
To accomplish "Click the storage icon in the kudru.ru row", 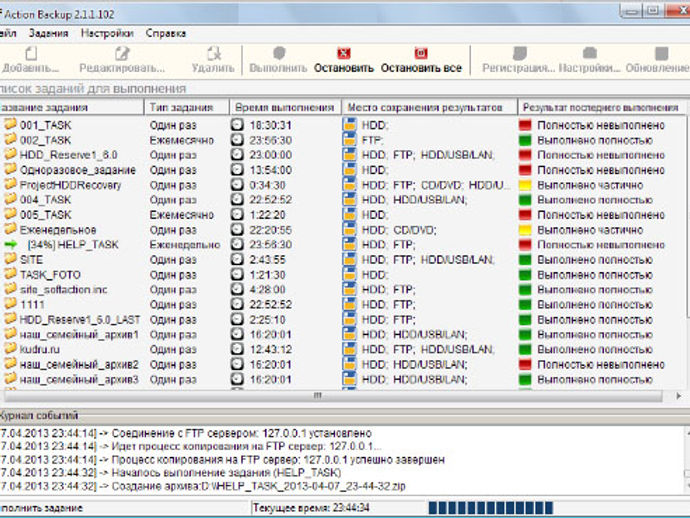I will pos(349,349).
